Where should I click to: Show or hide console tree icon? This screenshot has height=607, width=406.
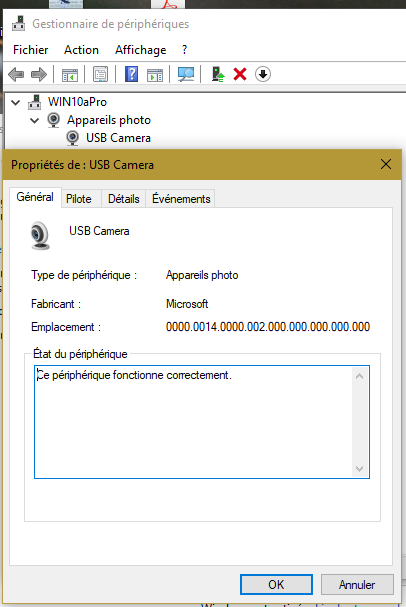tap(70, 74)
